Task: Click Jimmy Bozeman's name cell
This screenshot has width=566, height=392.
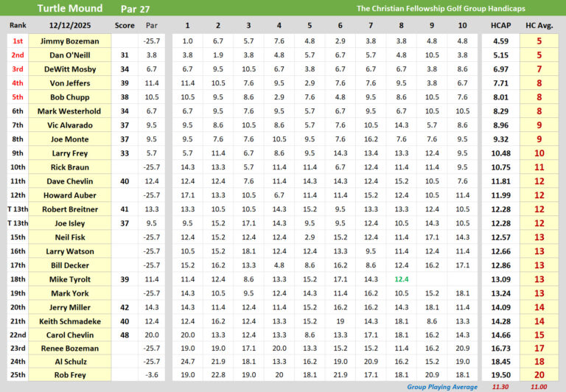Action: tap(70, 41)
